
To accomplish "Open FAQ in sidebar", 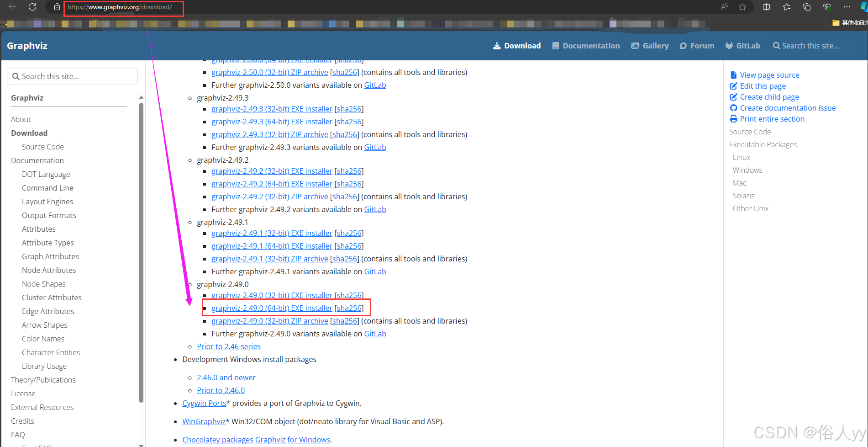I will coord(18,435).
